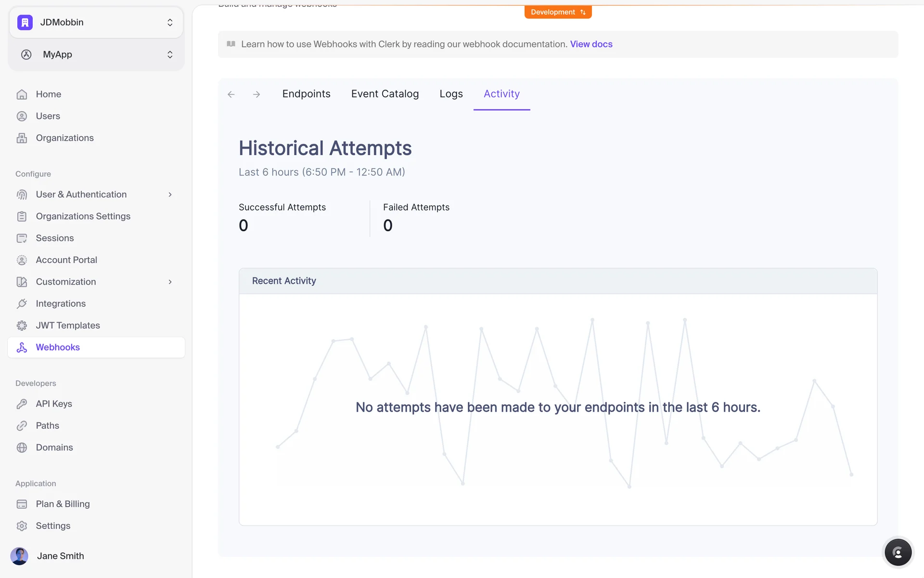Open the Event Catalog tab
Viewport: 924px width, 578px height.
click(385, 94)
